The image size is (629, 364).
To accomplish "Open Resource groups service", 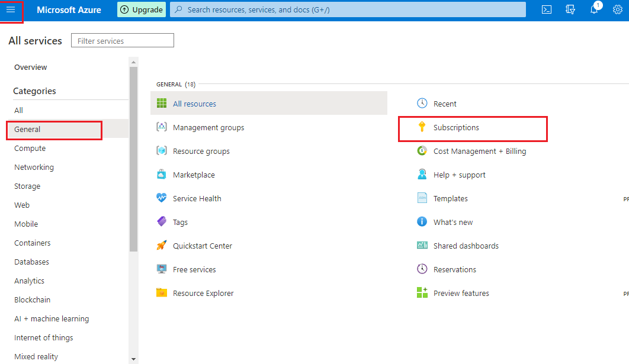I will coord(201,151).
